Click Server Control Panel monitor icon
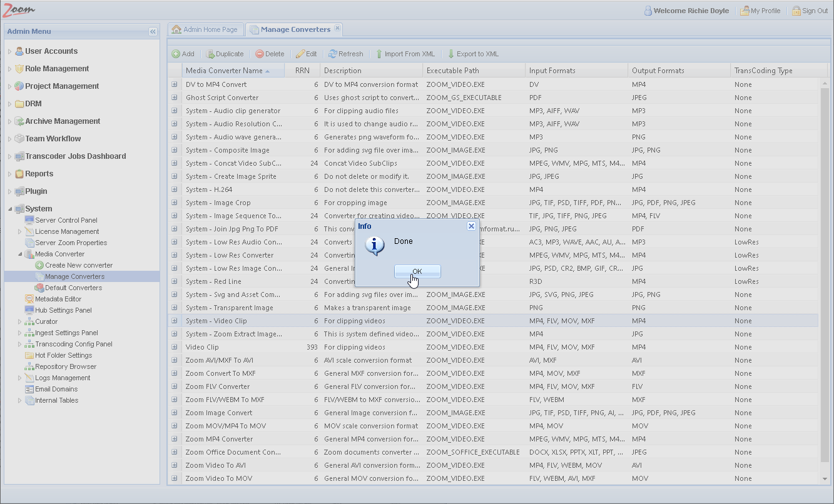The height and width of the screenshot is (504, 834). coord(29,220)
